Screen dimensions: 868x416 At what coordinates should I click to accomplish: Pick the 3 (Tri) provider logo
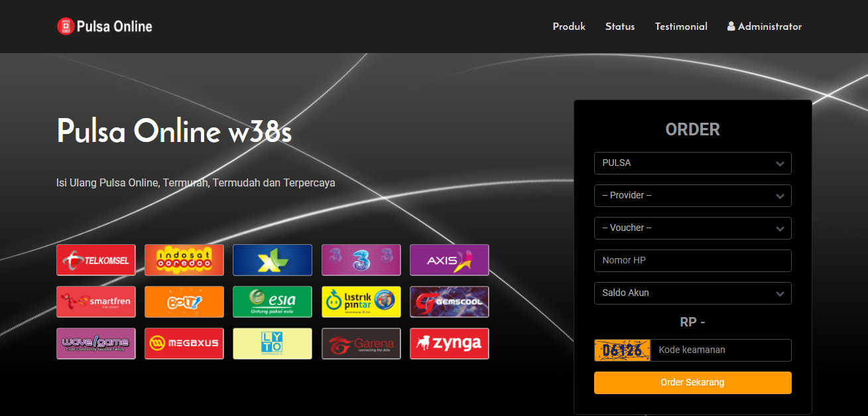[361, 260]
